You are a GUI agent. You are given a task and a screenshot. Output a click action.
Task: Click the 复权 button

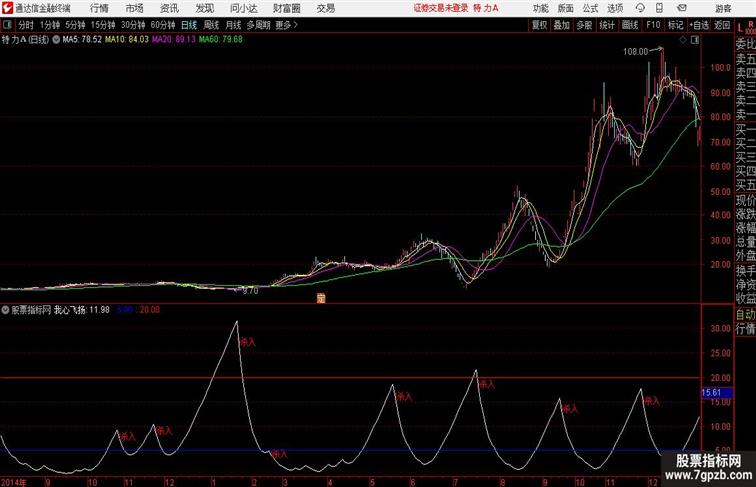540,25
